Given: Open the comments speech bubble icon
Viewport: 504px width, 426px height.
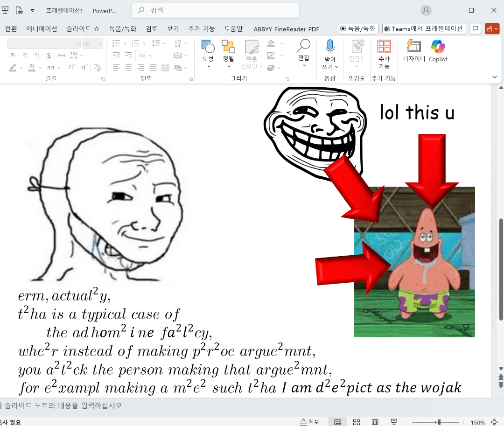Looking at the screenshot, I should pyautogui.click(x=475, y=28).
